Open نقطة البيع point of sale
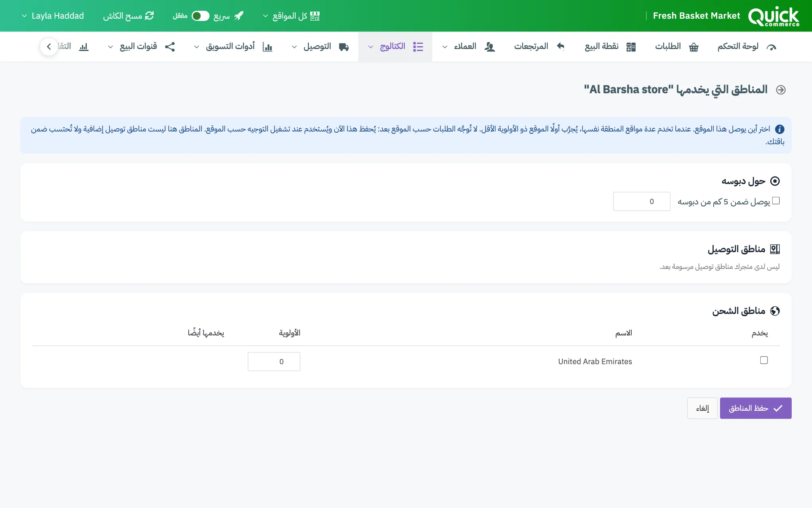Image resolution: width=812 pixels, height=508 pixels. point(610,47)
